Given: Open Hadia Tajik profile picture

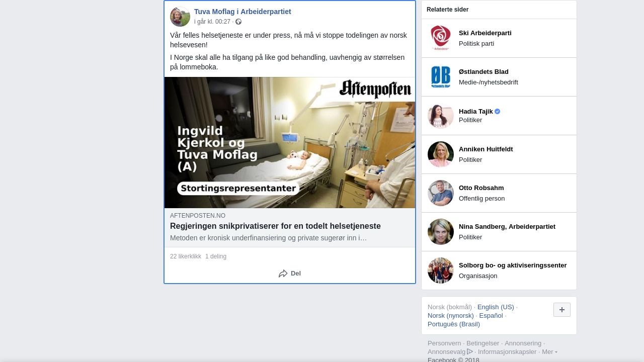Looking at the screenshot, I should pyautogui.click(x=441, y=116).
